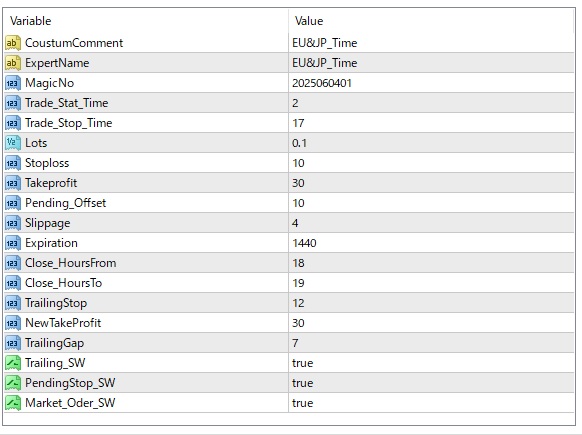This screenshot has width=582, height=435.
Task: Select the integer icon next to MagicNo
Action: tap(13, 83)
